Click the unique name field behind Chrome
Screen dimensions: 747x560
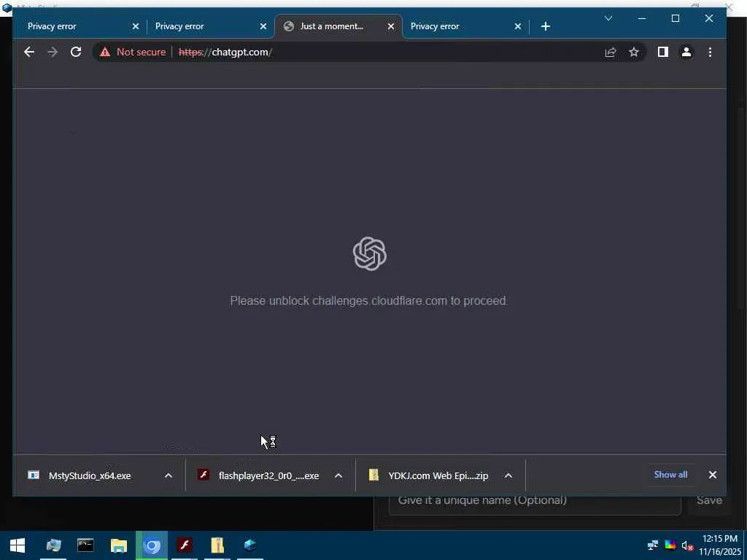[x=535, y=505]
